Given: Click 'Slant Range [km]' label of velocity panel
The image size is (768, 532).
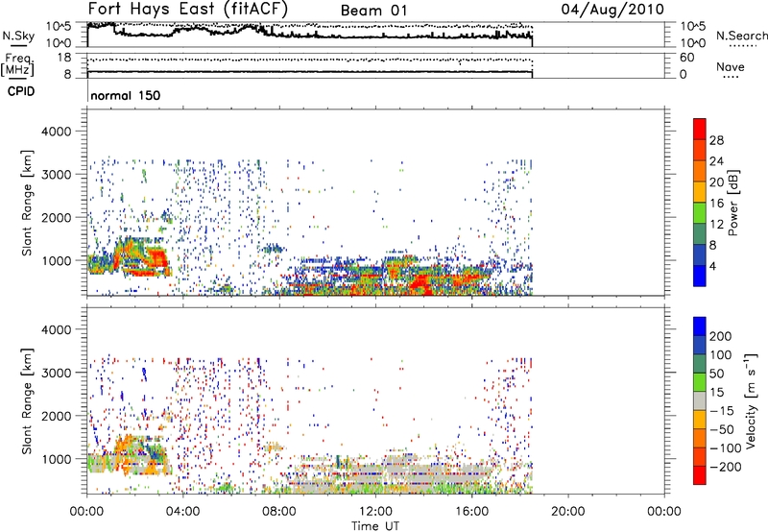Looking at the screenshot, I should coord(27,400).
